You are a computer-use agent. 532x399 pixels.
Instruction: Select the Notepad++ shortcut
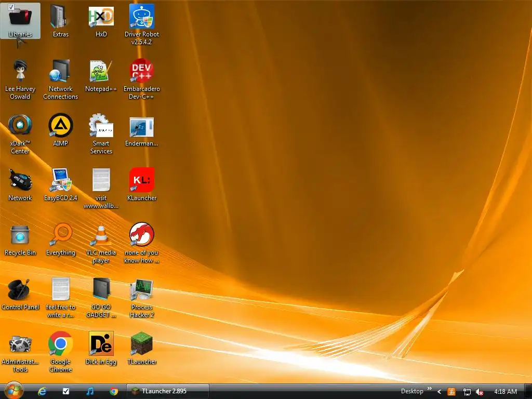coord(101,75)
